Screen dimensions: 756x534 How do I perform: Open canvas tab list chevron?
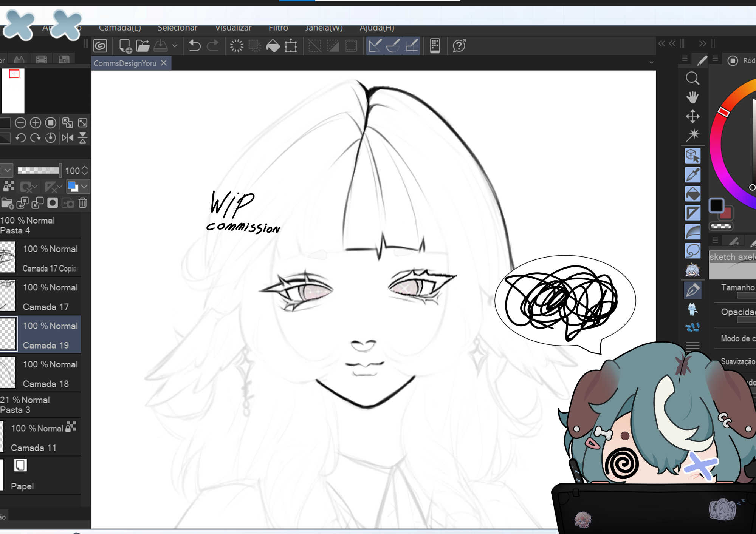click(651, 63)
